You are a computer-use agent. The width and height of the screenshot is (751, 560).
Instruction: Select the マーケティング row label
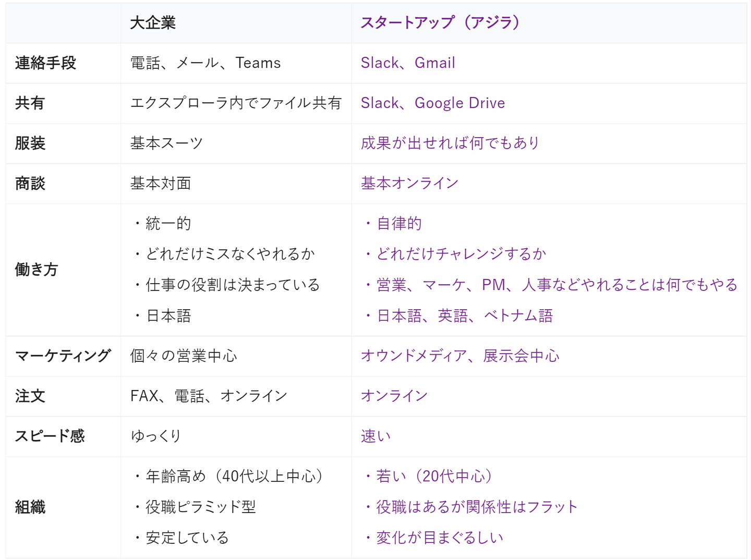(x=63, y=356)
